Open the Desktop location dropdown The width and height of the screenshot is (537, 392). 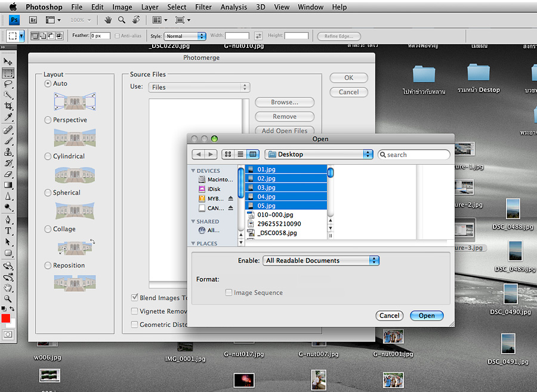pos(319,154)
